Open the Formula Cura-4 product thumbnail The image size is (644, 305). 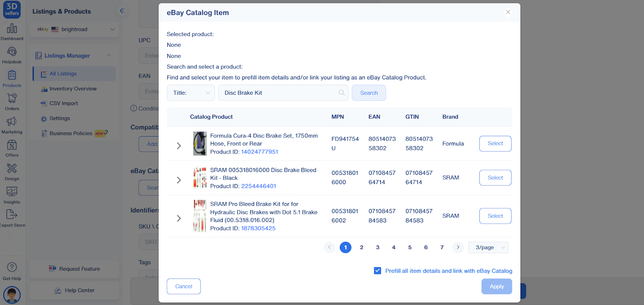[200, 143]
